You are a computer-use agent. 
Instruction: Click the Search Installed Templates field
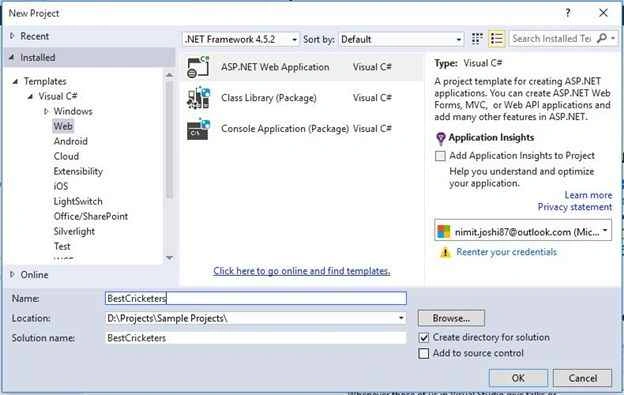552,39
